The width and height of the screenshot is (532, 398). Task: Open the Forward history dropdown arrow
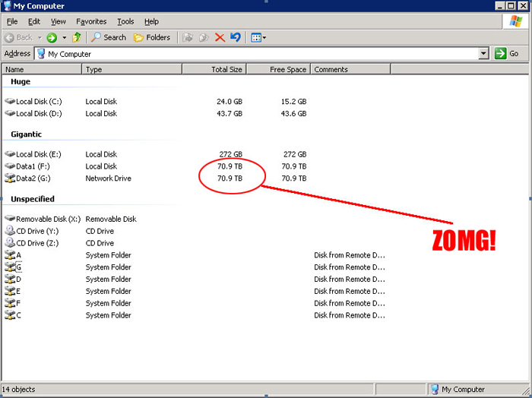coord(65,37)
